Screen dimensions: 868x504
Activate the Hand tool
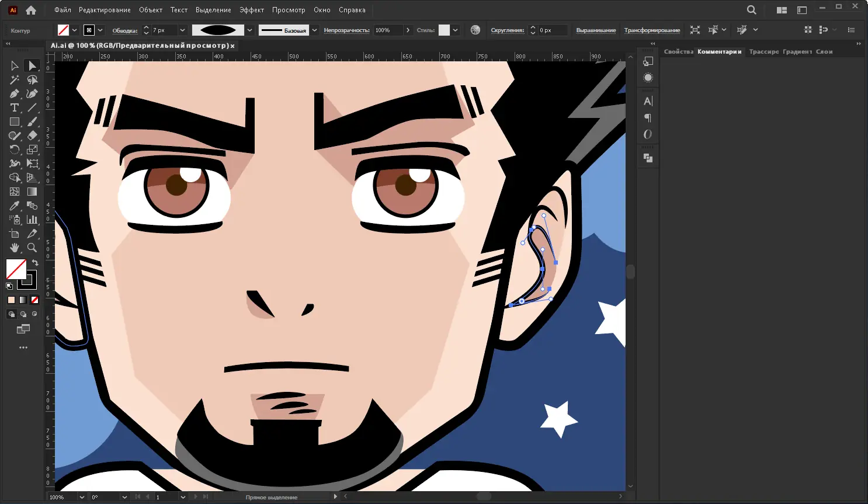pos(15,248)
